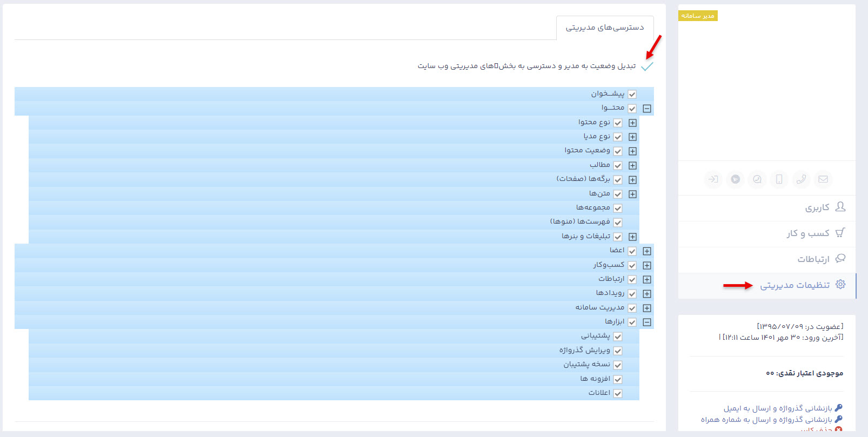This screenshot has width=868, height=437.
Task: Toggle the تبدیل وضعیت به مدیر checkmark
Action: click(647, 66)
